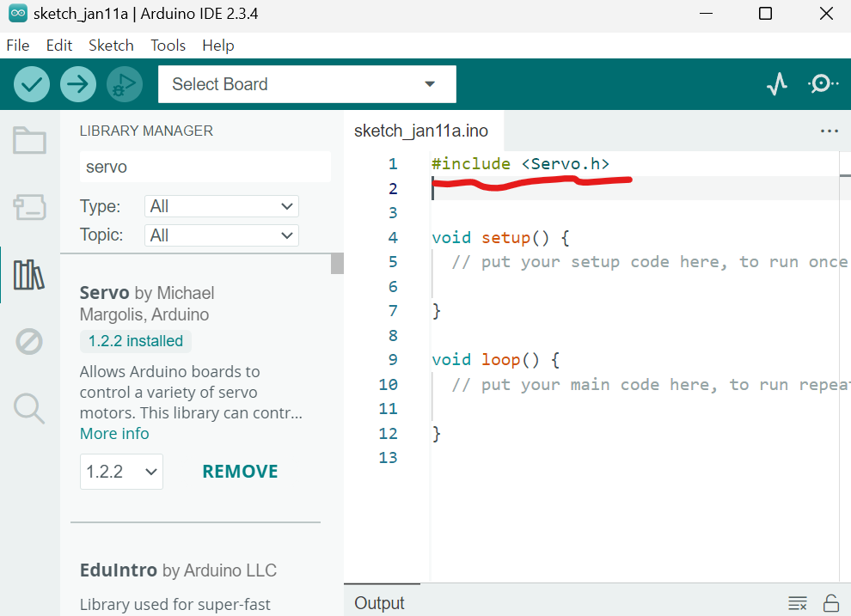This screenshot has width=851, height=616.
Task: Click the three-dots editor options menu
Action: pyautogui.click(x=830, y=131)
